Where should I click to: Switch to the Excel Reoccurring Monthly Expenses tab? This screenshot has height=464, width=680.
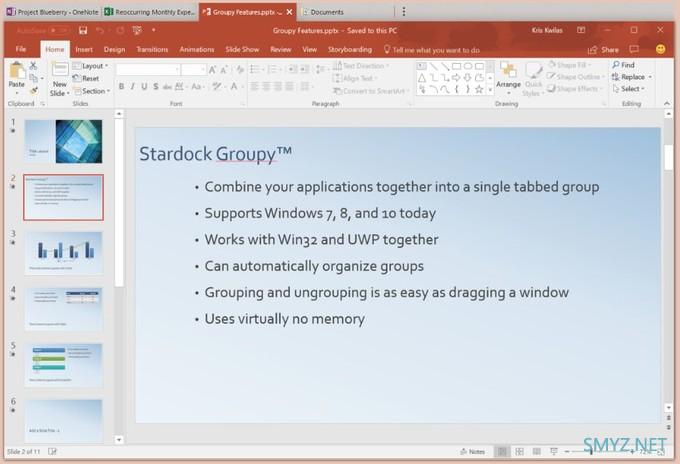coord(151,12)
